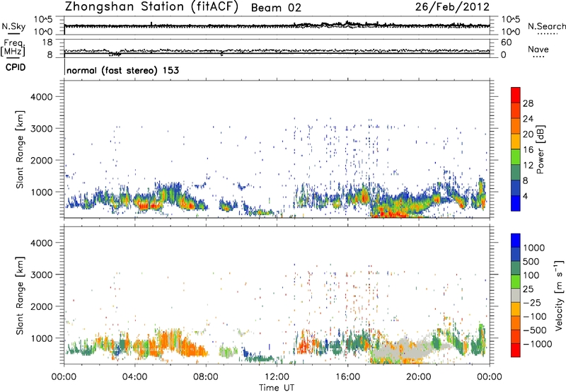Click 'normal (fast stereo) 153' text
Screen dimensions: 566x392
(x=122, y=70)
